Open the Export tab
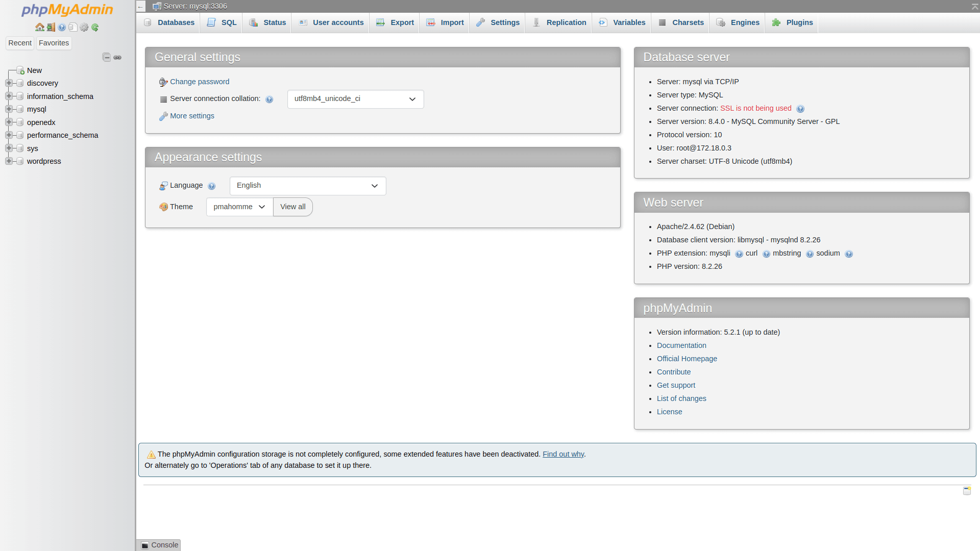Screen dimensions: 980x551 (395, 22)
